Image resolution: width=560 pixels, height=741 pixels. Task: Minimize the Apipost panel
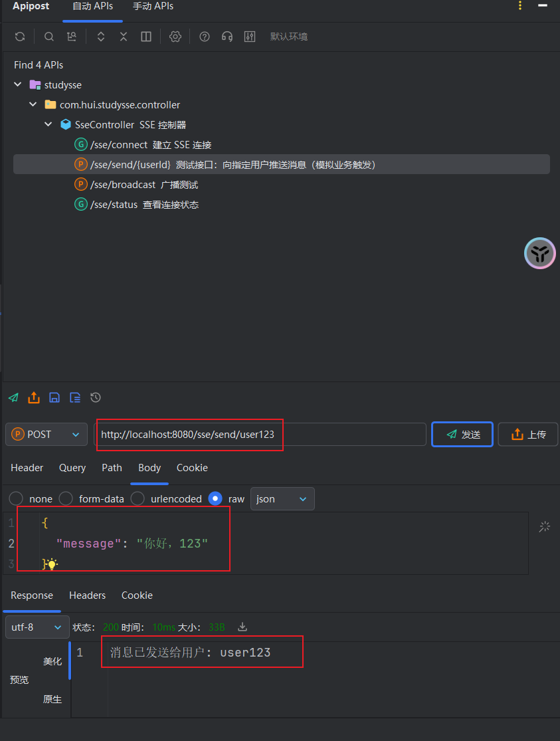click(x=543, y=6)
